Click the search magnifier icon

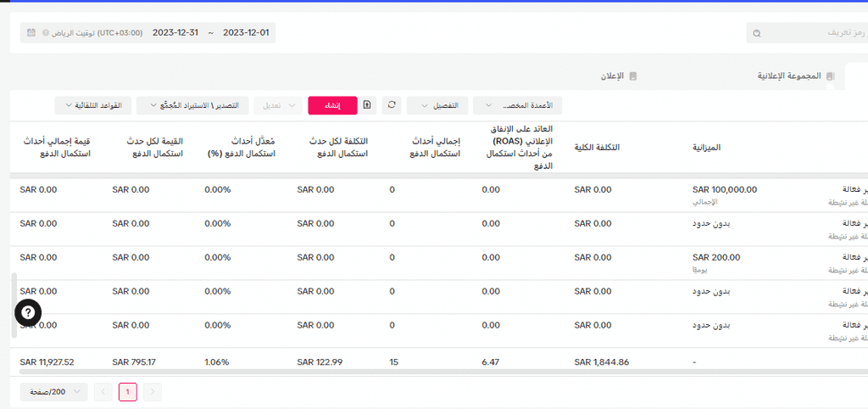pos(757,33)
